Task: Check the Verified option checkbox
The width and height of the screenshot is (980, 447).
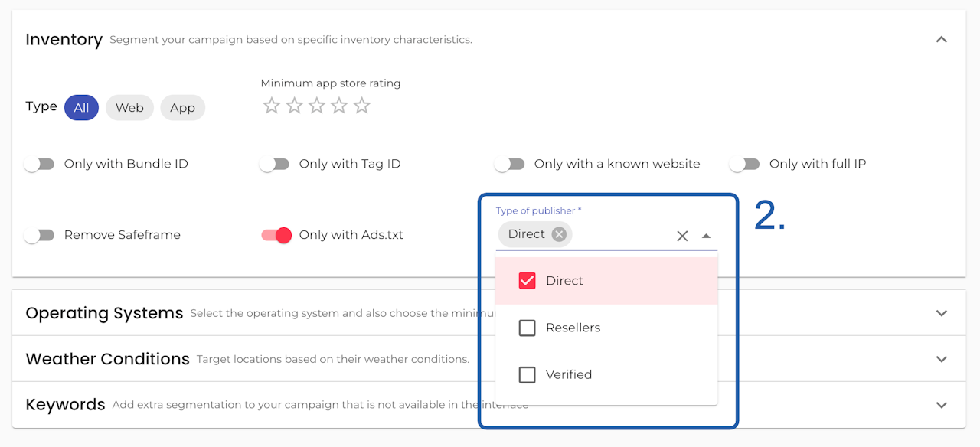Action: pos(527,374)
